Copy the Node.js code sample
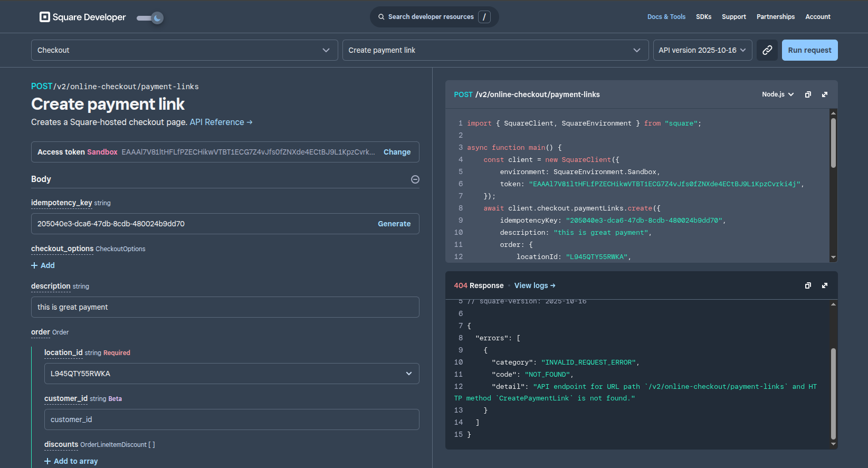This screenshot has height=468, width=868. pyautogui.click(x=808, y=94)
